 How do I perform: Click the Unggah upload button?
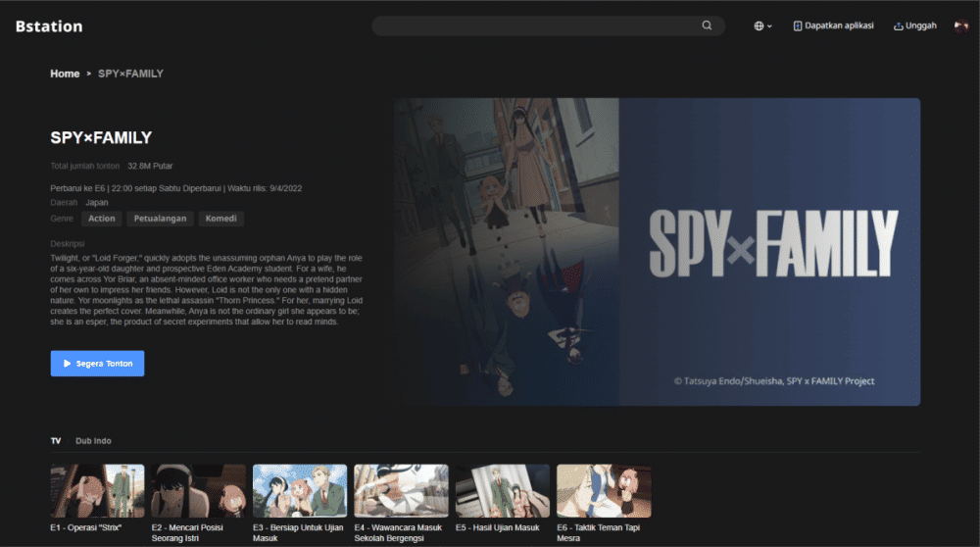coord(915,25)
